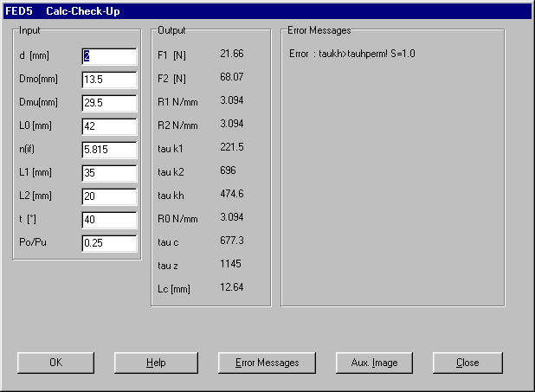Open Help for Calc-Check-Up
The height and width of the screenshot is (392, 535).
pyautogui.click(x=156, y=363)
